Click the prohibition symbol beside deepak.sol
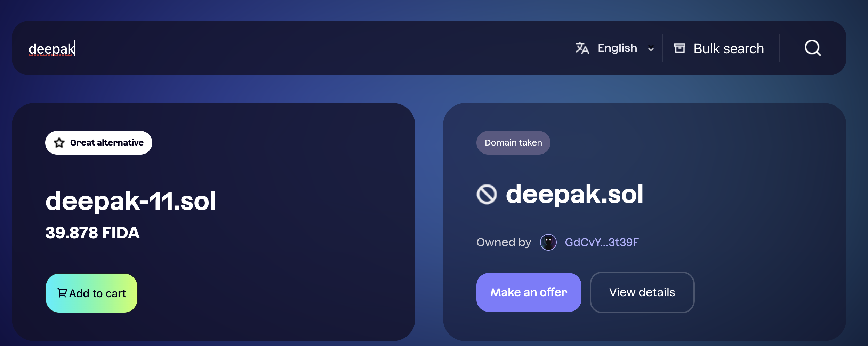 (x=488, y=194)
